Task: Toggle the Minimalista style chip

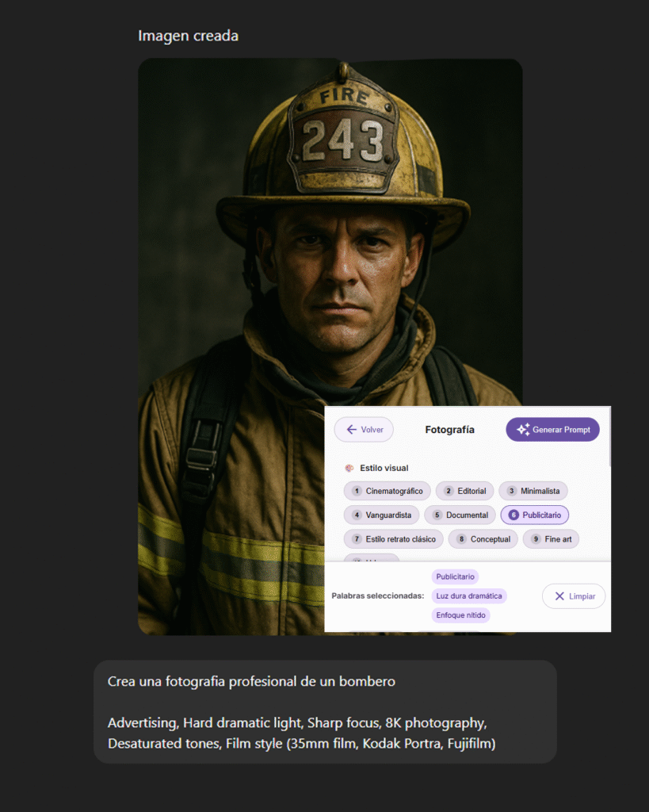Action: [x=533, y=491]
